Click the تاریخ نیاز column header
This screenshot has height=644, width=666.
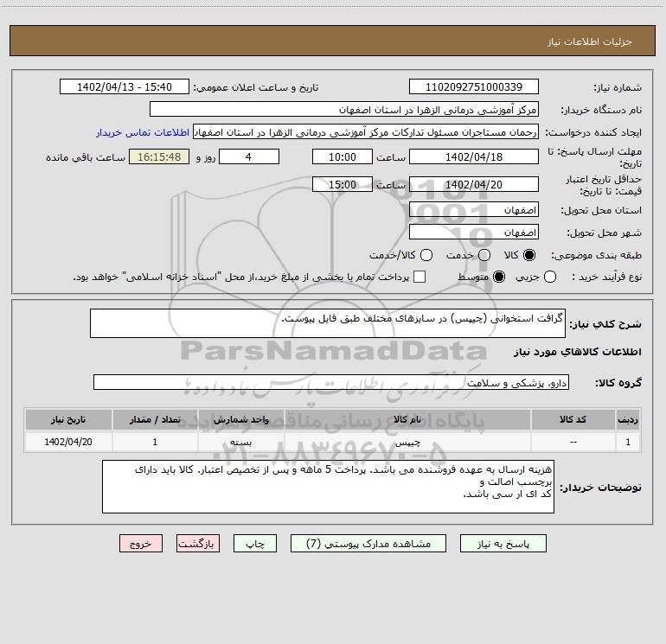click(68, 420)
